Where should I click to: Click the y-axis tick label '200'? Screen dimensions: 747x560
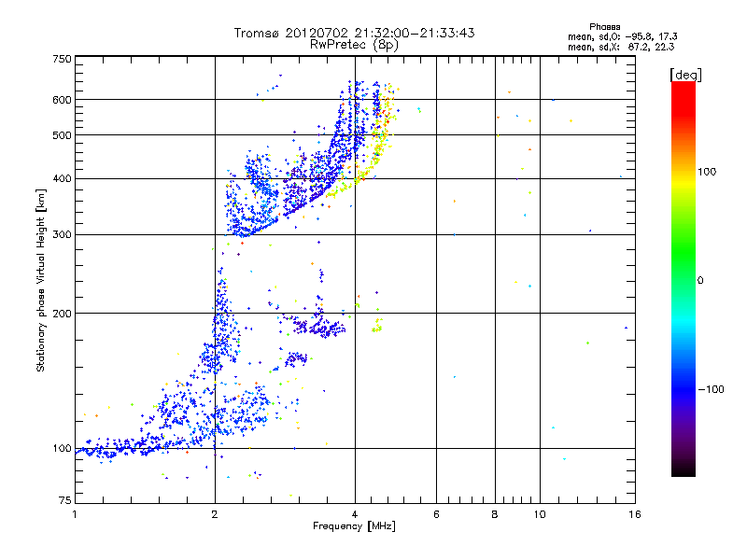point(62,314)
